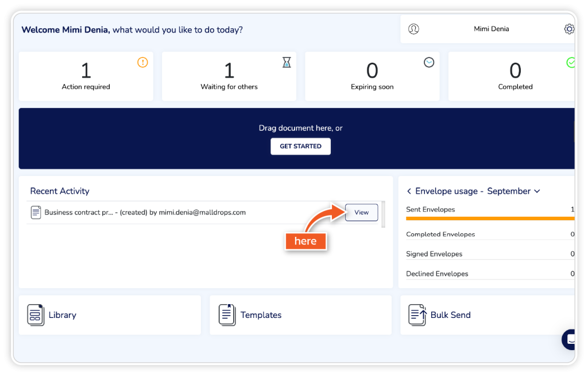Open the Mimi Denia account menu
The height and width of the screenshot is (376, 588).
(x=491, y=29)
